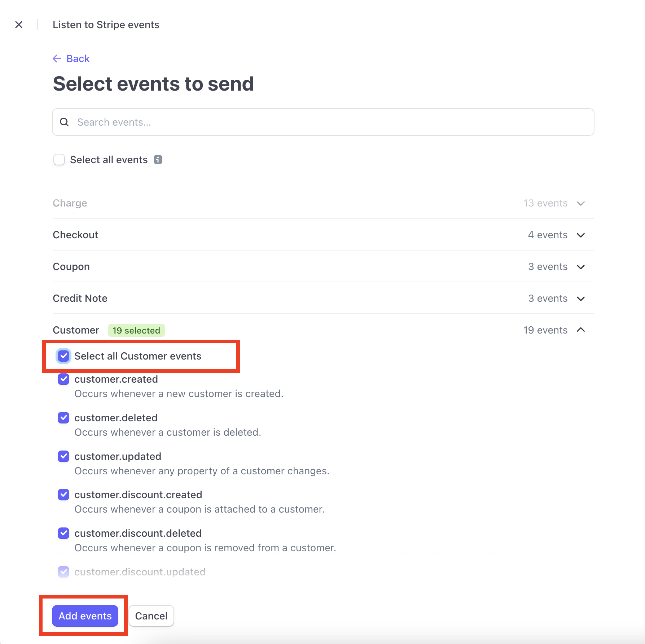
Task: Expand the Coupon events section
Action: pyautogui.click(x=580, y=267)
